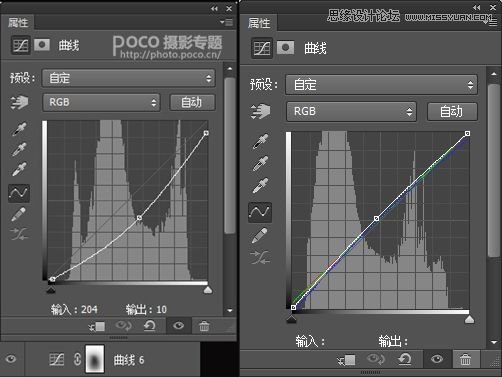Click curves layer thumbnail of 曲线 6
Image resolution: width=502 pixels, height=377 pixels.
tap(56, 360)
